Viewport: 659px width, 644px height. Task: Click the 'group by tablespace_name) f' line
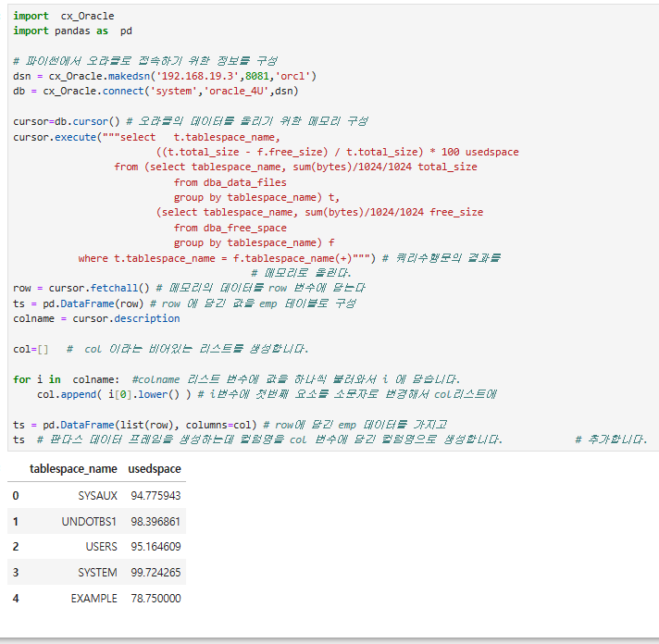click(254, 243)
